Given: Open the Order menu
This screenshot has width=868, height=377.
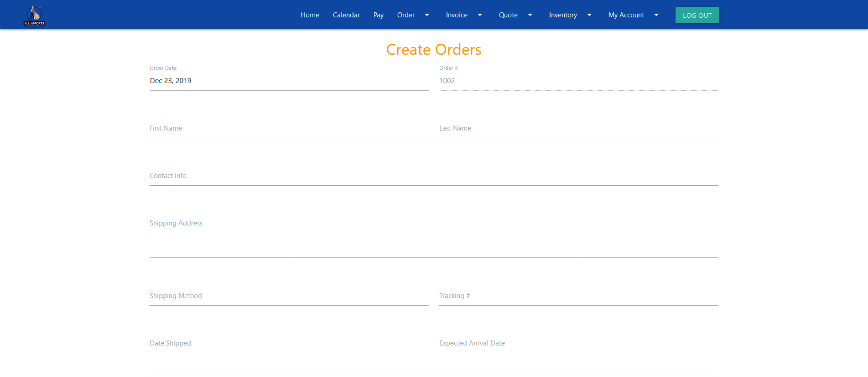Looking at the screenshot, I should (406, 15).
